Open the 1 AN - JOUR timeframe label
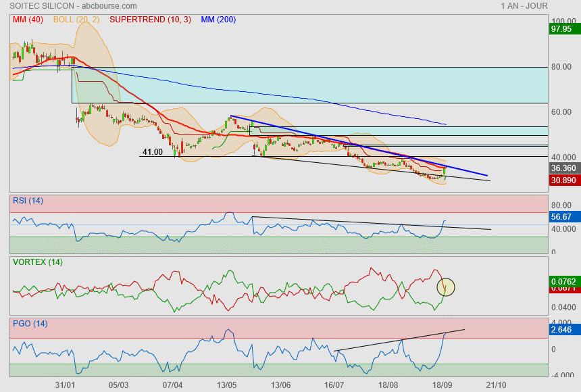 click(524, 5)
